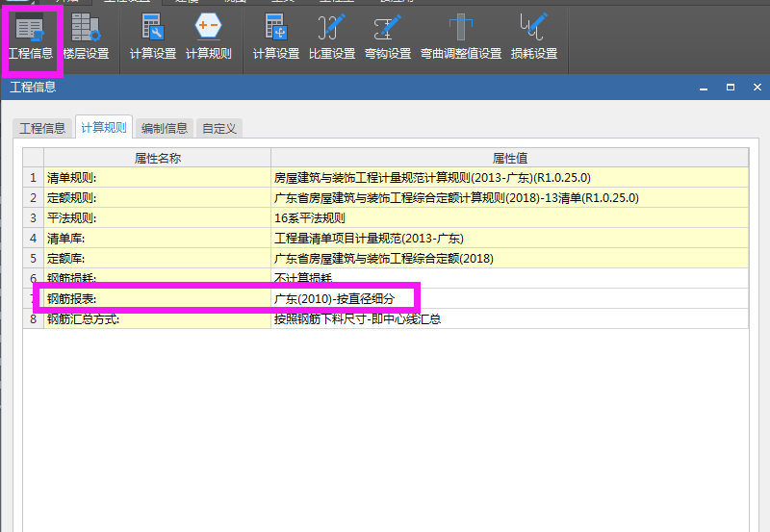Open the 弯曲调整值设置 toolbar icon
The image size is (770, 532).
pyautogui.click(x=461, y=37)
